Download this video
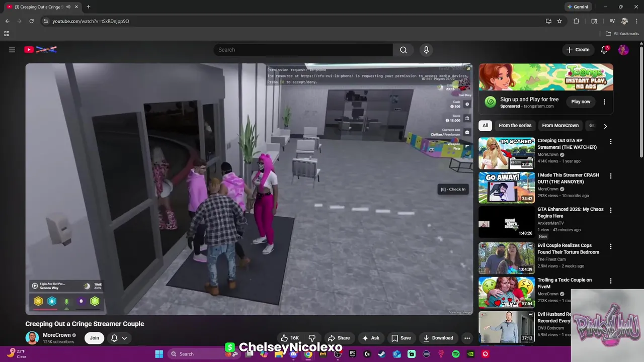 pos(438,338)
